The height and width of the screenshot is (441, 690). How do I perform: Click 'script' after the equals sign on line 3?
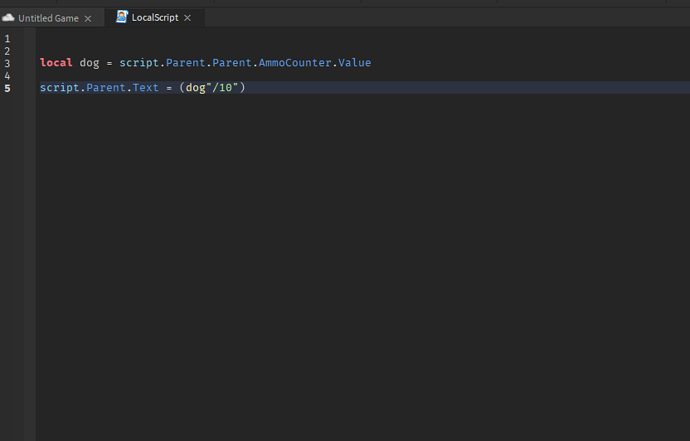(x=139, y=63)
